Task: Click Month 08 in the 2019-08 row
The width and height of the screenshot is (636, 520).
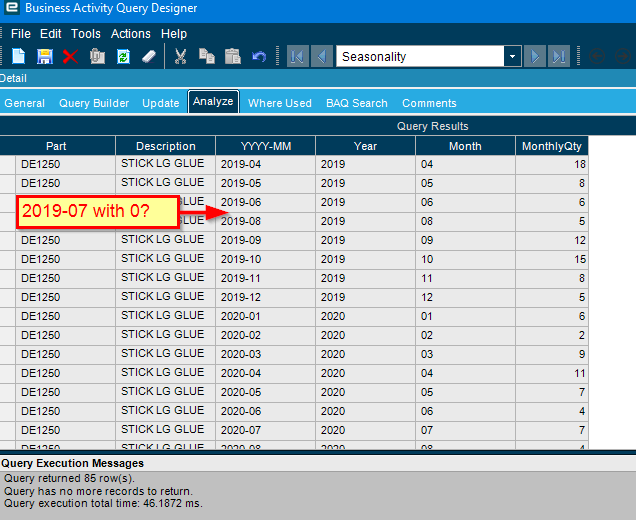Action: click(465, 221)
